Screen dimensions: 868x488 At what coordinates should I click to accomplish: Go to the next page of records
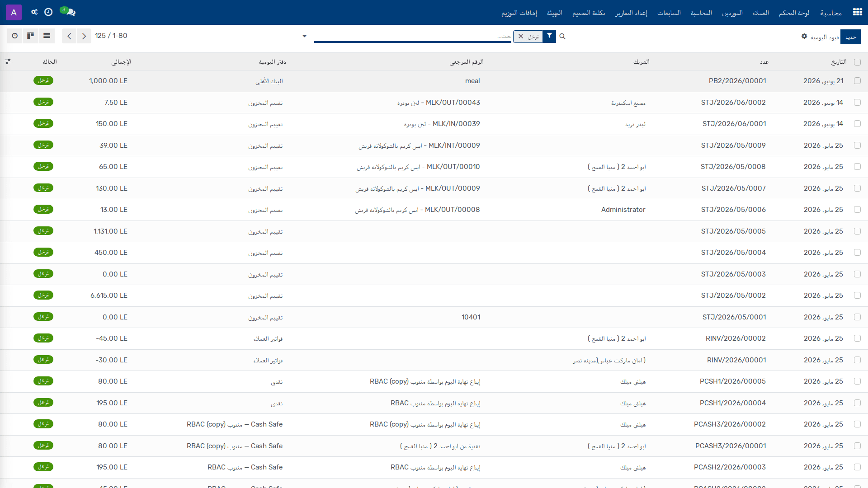pyautogui.click(x=84, y=36)
